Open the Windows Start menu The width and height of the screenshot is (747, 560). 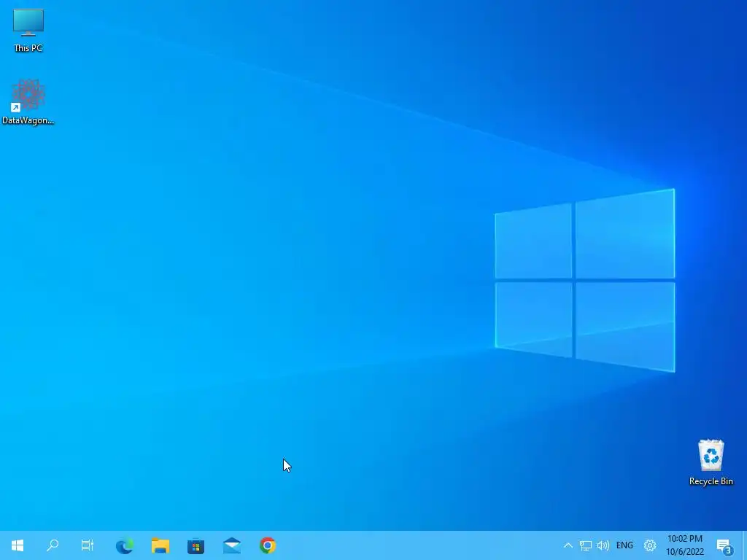pyautogui.click(x=18, y=545)
